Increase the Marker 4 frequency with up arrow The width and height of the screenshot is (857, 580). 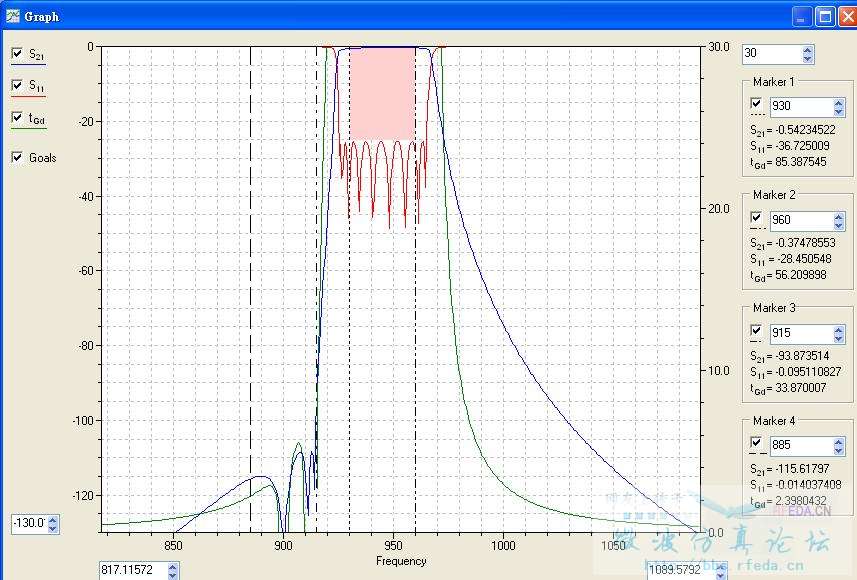tap(840, 441)
